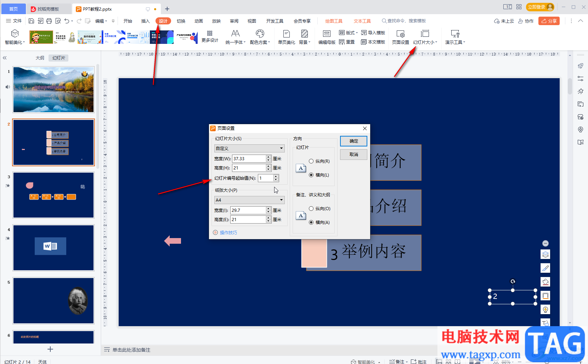This screenshot has height=364, width=588.
Task: Click the 立即登录 login button
Action: point(540,7)
